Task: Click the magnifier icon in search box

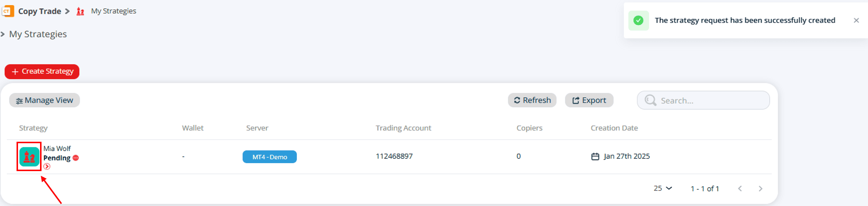Action: tap(650, 100)
